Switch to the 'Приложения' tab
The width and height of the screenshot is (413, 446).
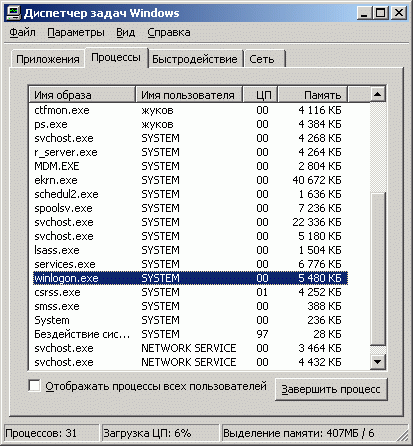pos(48,59)
